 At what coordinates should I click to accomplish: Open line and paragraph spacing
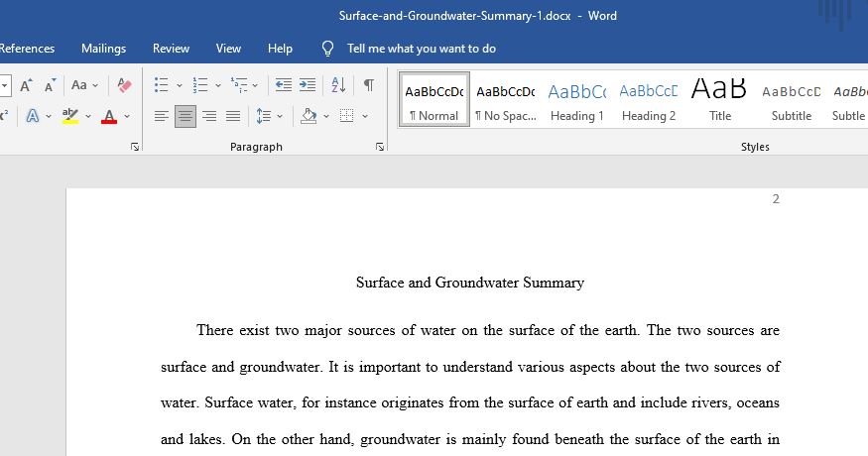tap(264, 116)
